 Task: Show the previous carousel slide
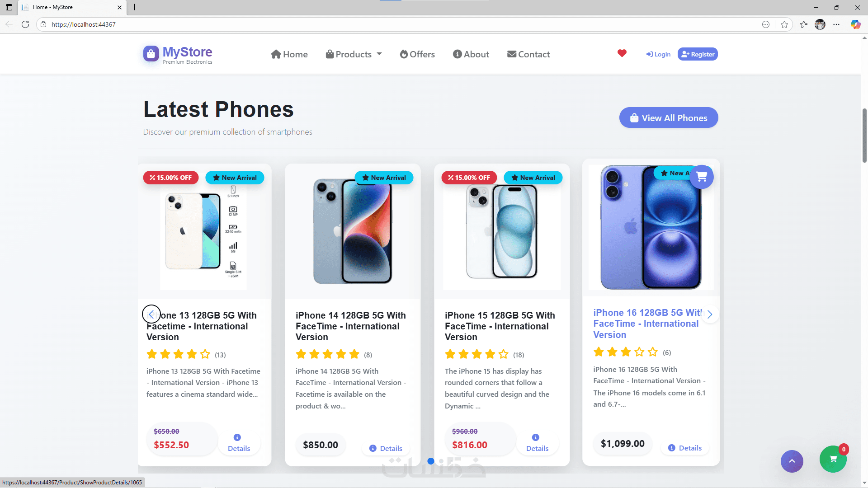[151, 314]
